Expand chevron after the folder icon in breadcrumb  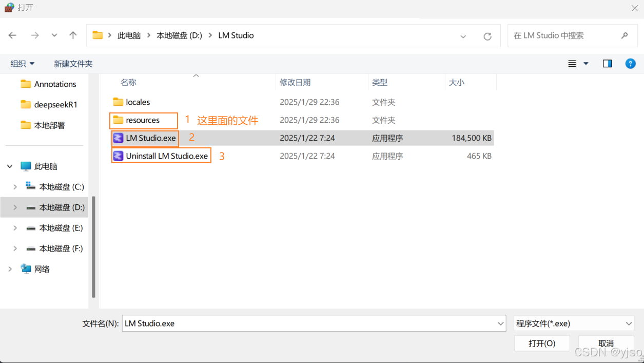point(110,35)
